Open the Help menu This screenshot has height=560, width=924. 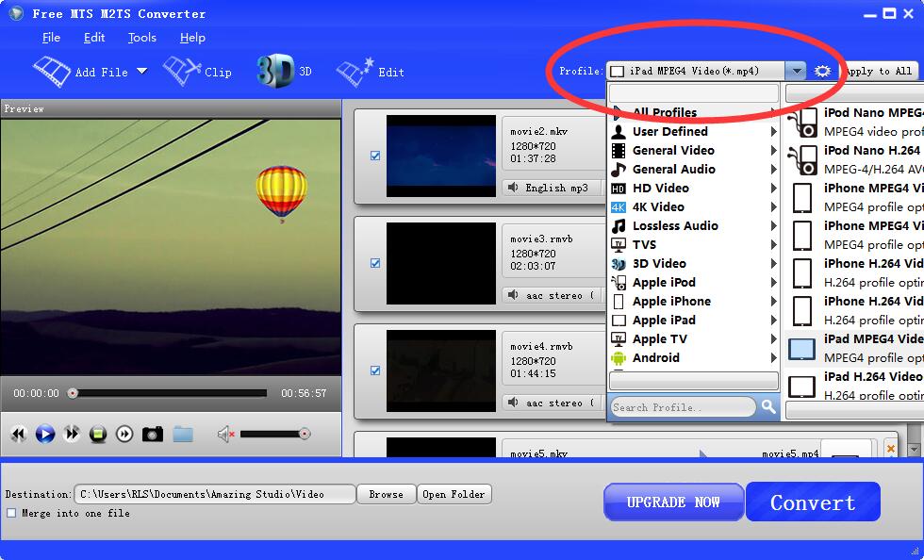[192, 38]
